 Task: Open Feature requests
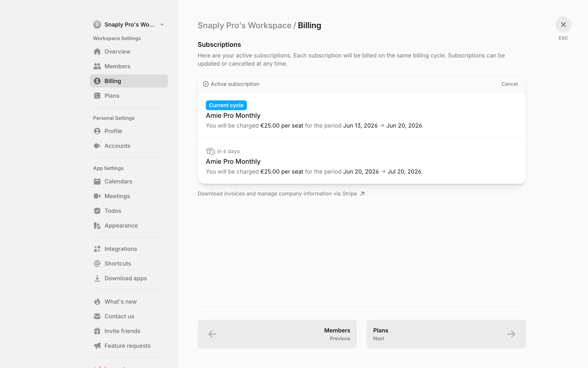129,346
